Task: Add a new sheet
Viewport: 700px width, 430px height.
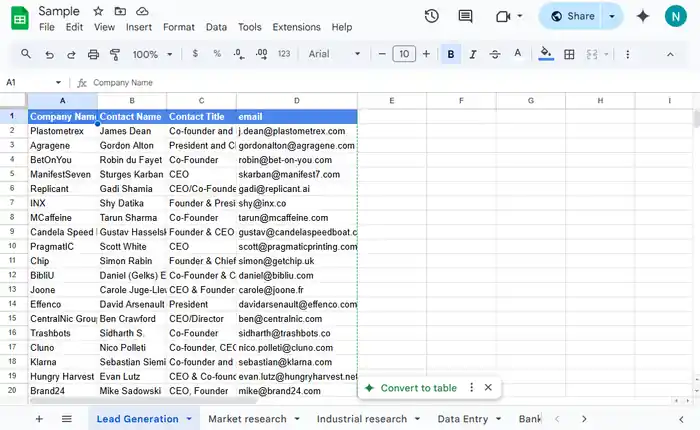Action: pyautogui.click(x=39, y=419)
